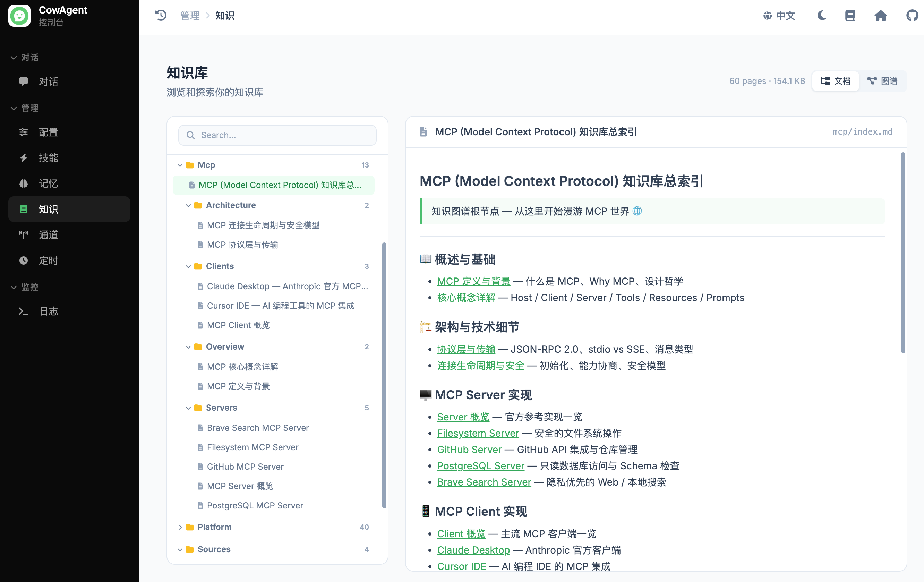
Task: Click the knowledge base search field
Action: 277,135
